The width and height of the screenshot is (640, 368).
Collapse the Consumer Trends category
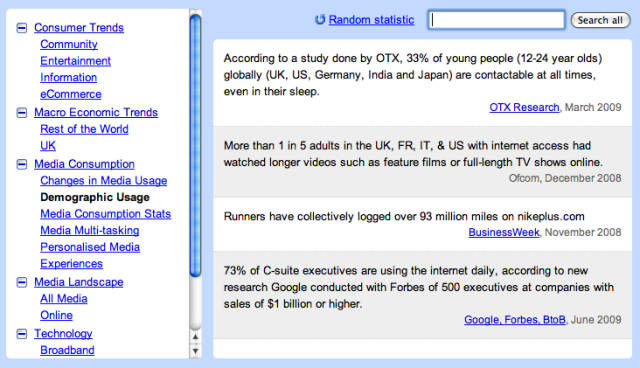pyautogui.click(x=22, y=28)
